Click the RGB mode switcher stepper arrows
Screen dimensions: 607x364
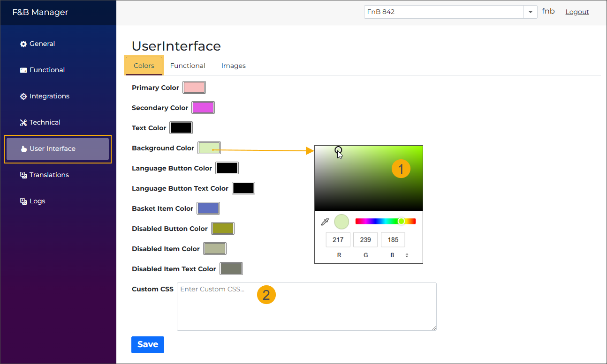click(406, 255)
